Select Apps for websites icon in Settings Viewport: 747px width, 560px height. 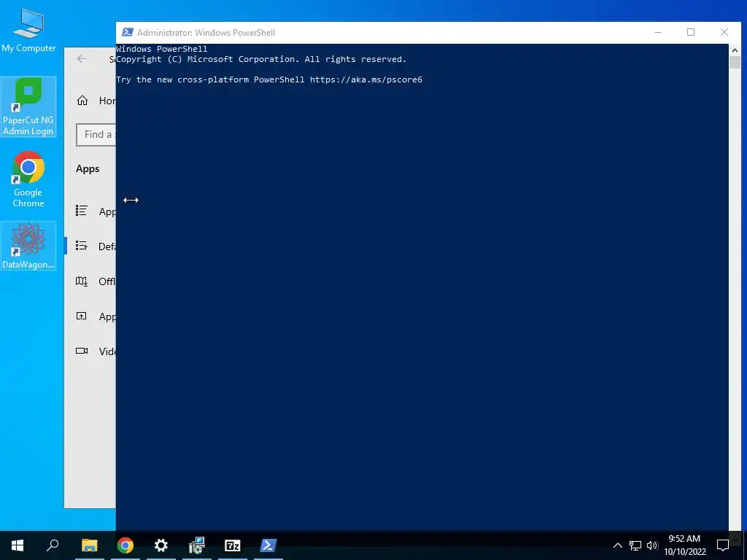click(x=82, y=316)
